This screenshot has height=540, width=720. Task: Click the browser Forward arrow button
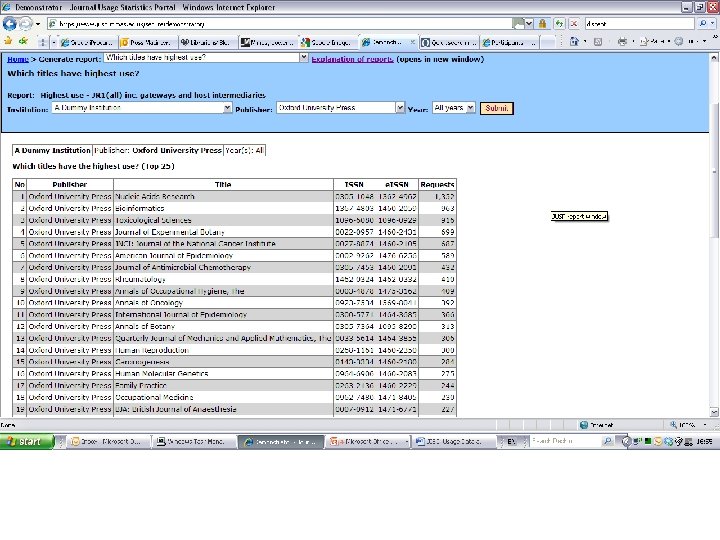click(x=25, y=23)
